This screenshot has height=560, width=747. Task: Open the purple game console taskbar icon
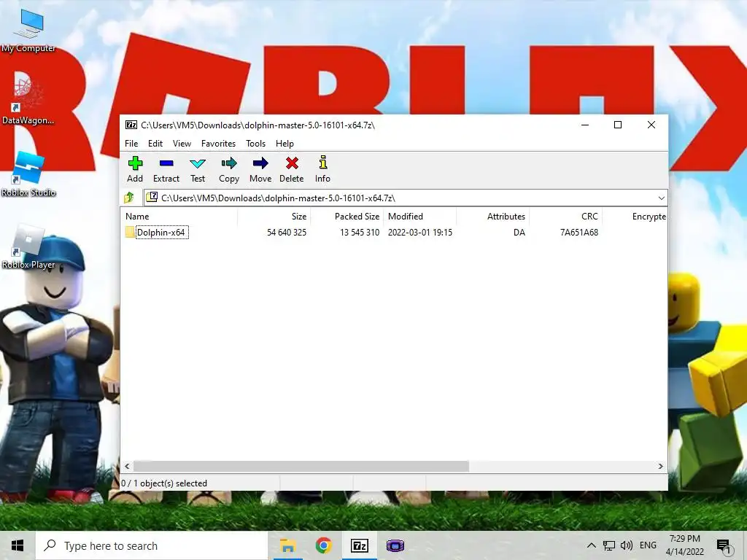pos(395,545)
